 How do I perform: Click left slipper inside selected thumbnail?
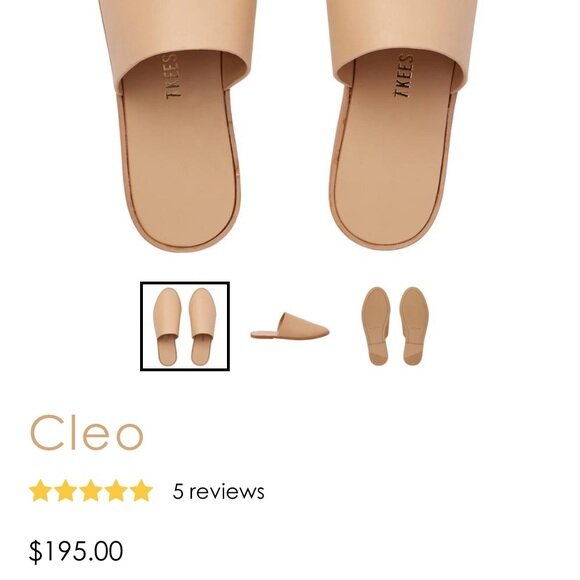(x=167, y=327)
